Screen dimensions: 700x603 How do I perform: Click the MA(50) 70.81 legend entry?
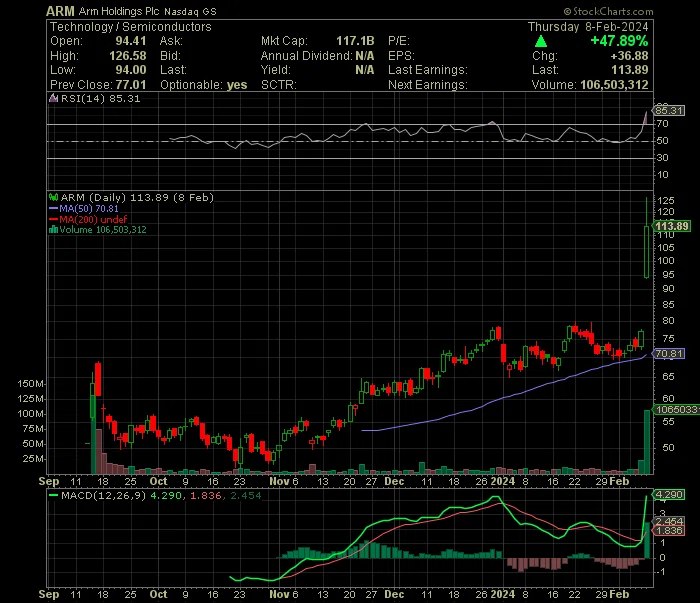(89, 208)
